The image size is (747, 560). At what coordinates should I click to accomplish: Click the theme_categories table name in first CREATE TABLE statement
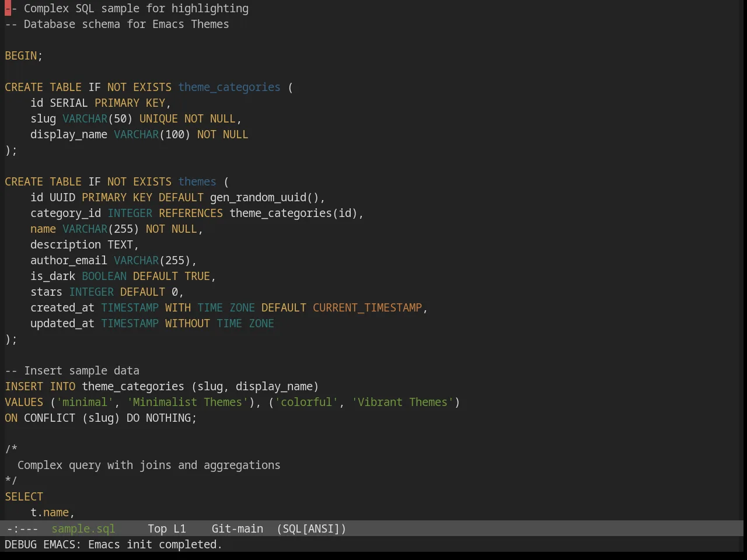coord(229,87)
